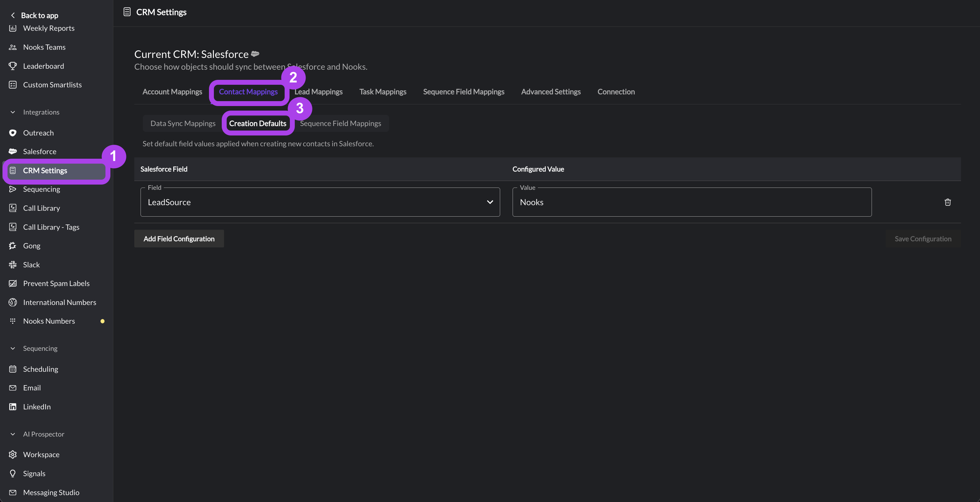Click the Leaderboard trophy icon

12,66
